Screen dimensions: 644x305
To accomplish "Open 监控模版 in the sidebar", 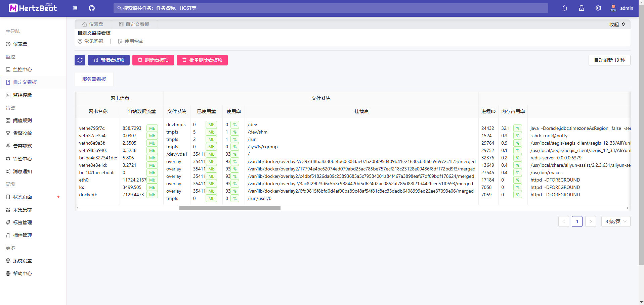I will point(33,95).
